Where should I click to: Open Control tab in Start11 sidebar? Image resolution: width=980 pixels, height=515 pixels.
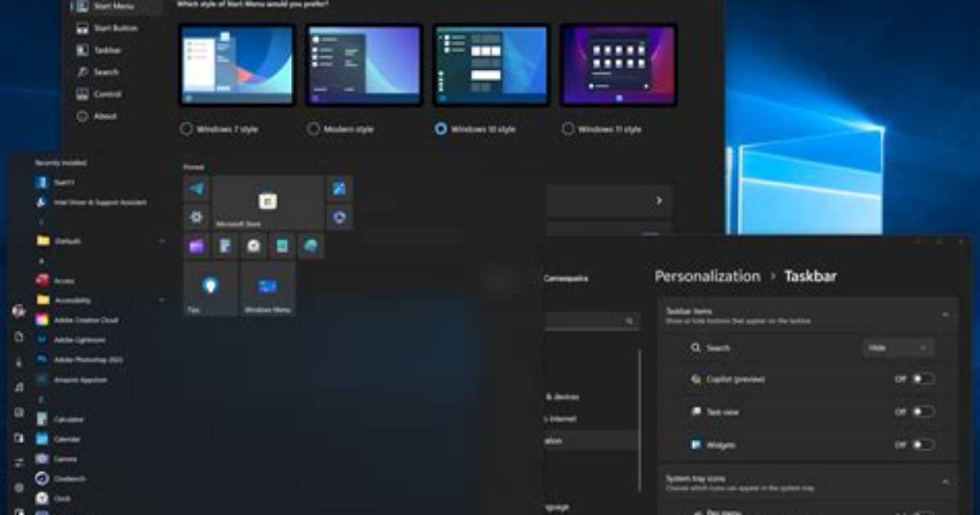[x=99, y=93]
